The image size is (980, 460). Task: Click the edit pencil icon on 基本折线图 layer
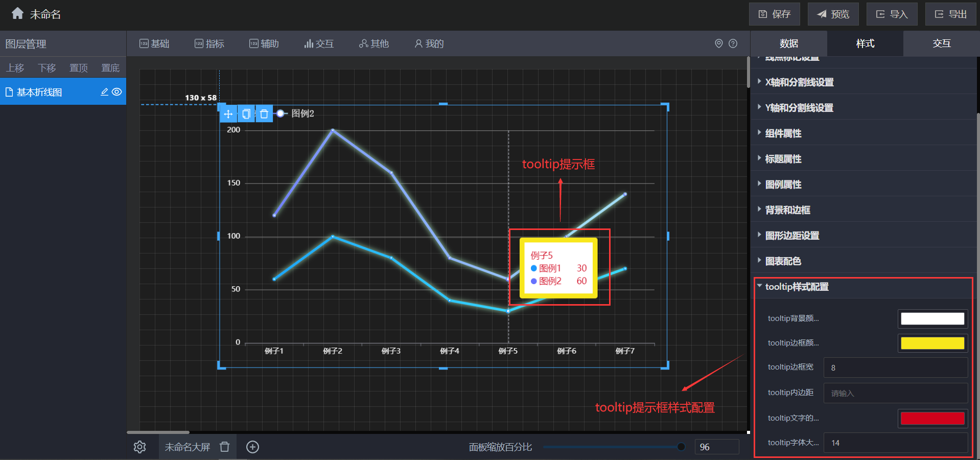pyautogui.click(x=104, y=92)
